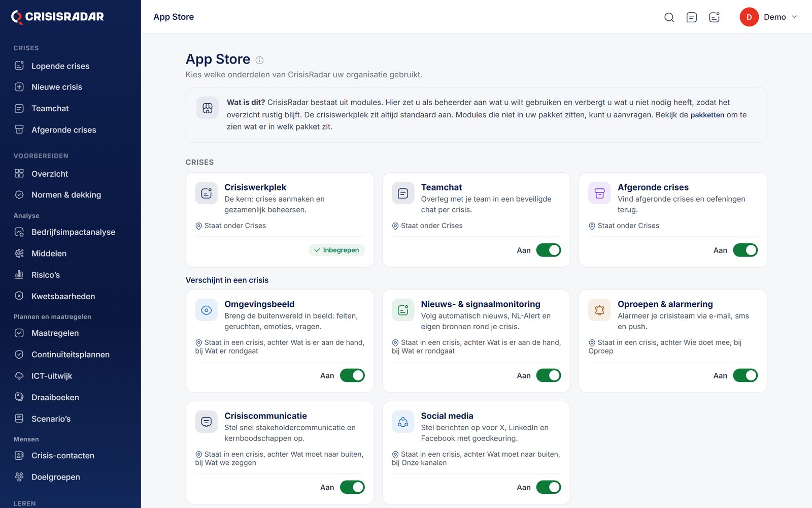This screenshot has width=812, height=508.
Task: Click the Crisiscommunicatie card speech icon
Action: coord(207,422)
